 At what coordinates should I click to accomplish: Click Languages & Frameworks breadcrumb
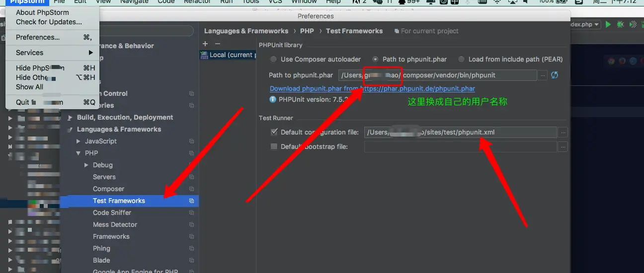coord(246,31)
